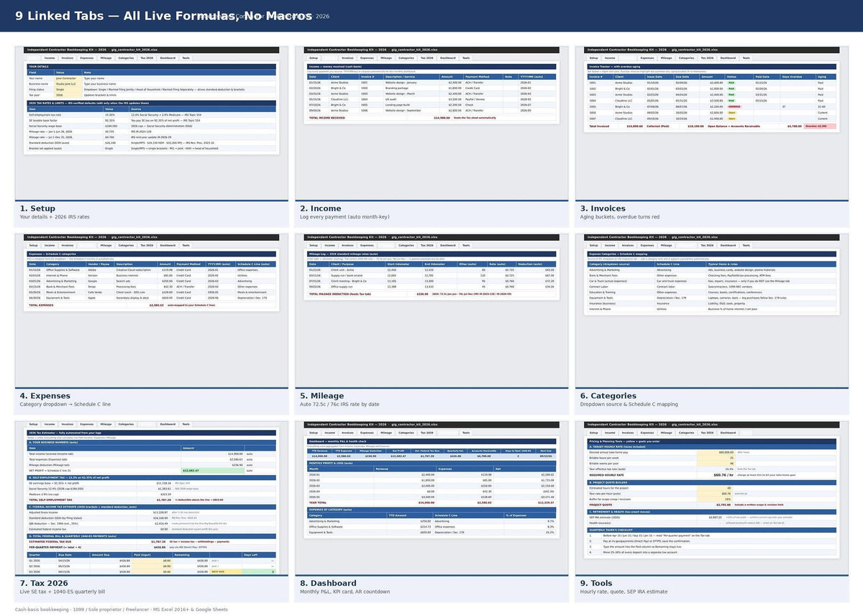Select 'Supply run / bank errand' in Mileage sheet
The width and height of the screenshot is (863, 616).
tap(347, 275)
